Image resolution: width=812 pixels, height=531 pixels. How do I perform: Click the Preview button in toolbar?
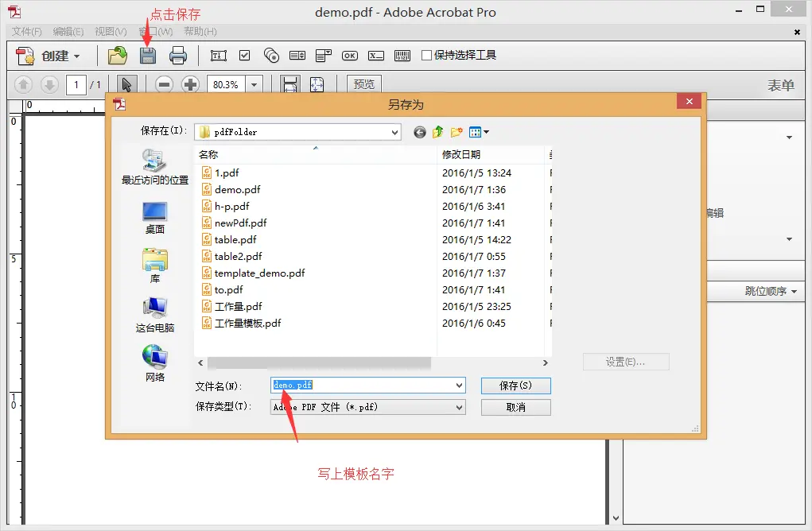coord(364,83)
